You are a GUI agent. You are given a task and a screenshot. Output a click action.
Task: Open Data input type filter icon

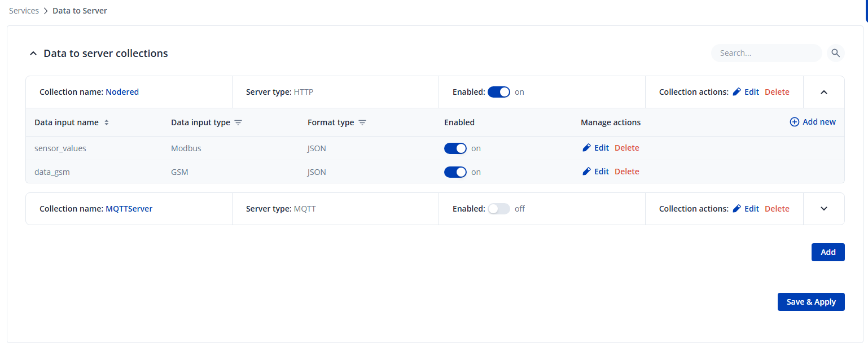pyautogui.click(x=238, y=122)
